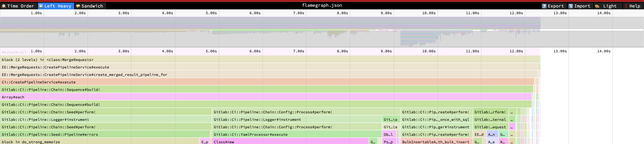The image size is (644, 144).
Task: Open the Help link
Action: coord(634,6)
